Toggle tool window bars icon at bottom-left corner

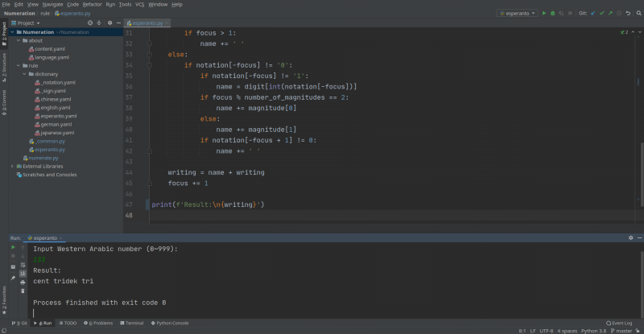pyautogui.click(x=4, y=331)
